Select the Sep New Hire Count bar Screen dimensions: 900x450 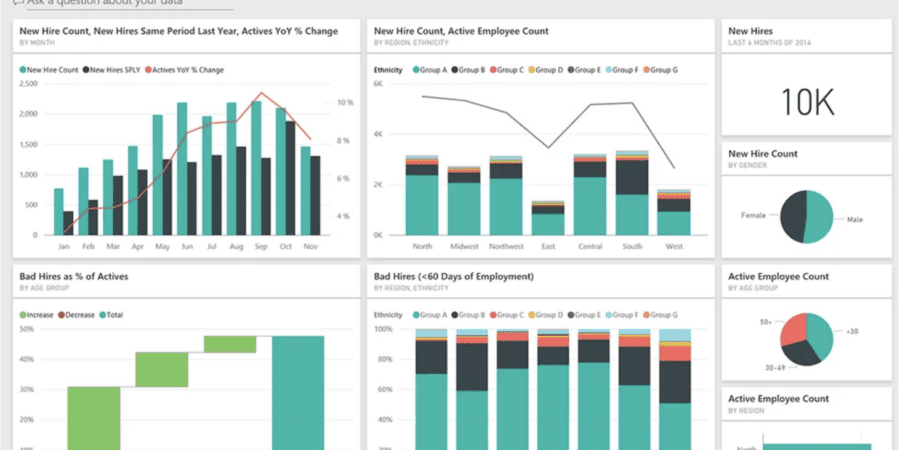pyautogui.click(x=256, y=168)
